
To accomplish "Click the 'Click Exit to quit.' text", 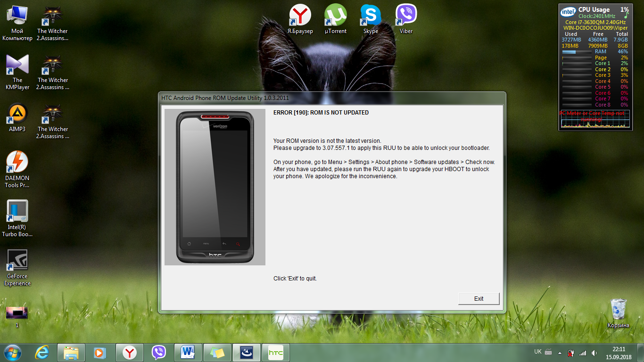I will pos(295,279).
